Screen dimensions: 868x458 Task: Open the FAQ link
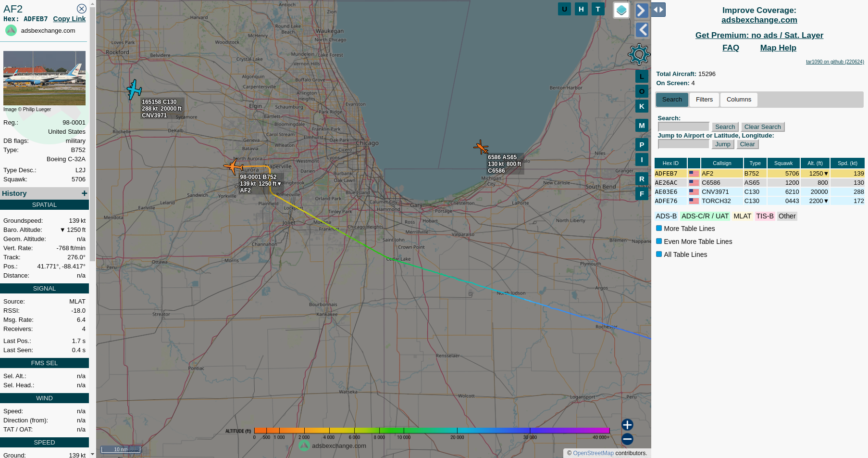pyautogui.click(x=731, y=48)
